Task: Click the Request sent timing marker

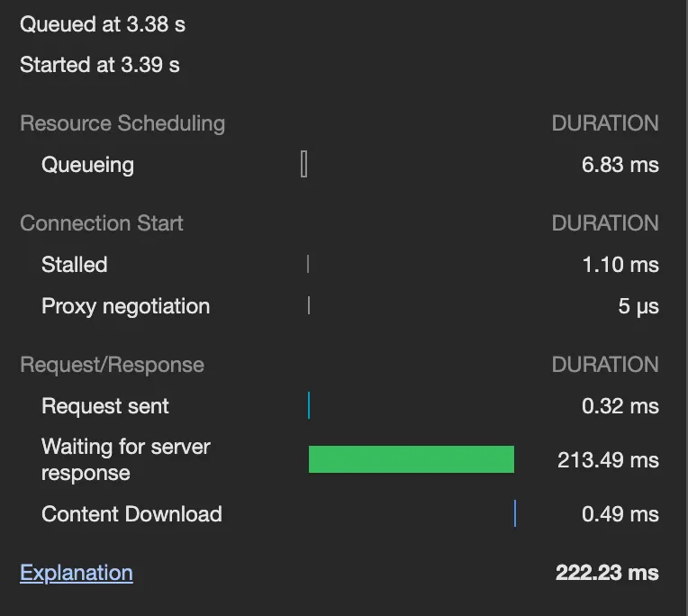Action: (x=308, y=406)
